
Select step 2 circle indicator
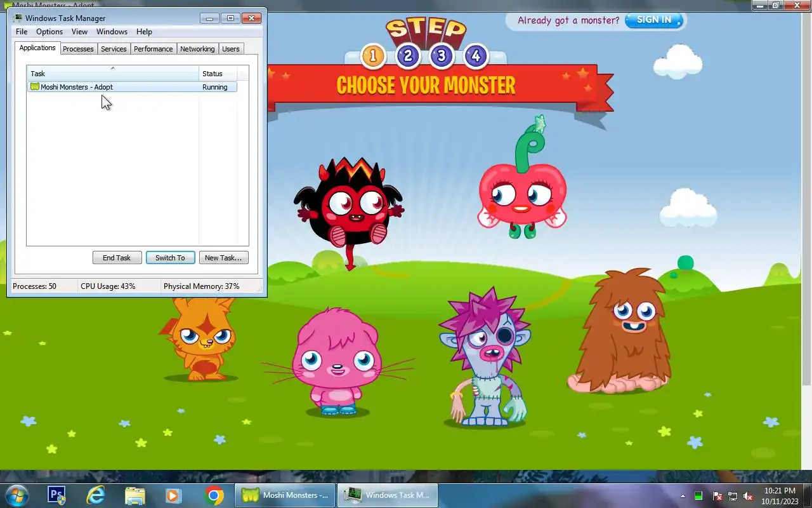click(408, 56)
